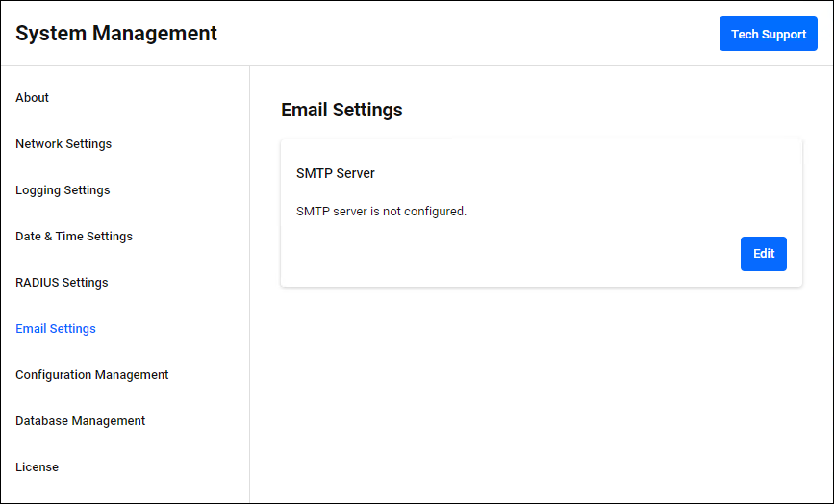Image resolution: width=834 pixels, height=504 pixels.
Task: Go to Network Settings
Action: click(x=63, y=144)
